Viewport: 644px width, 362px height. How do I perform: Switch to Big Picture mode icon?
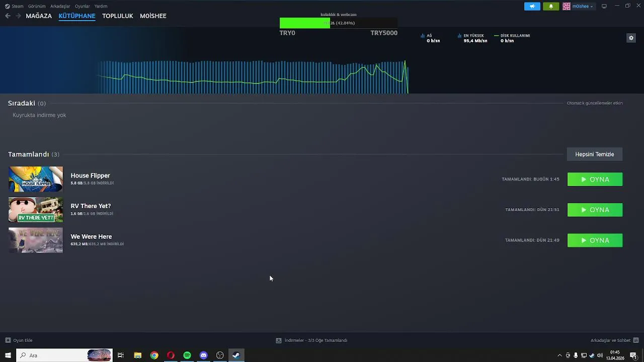point(604,6)
